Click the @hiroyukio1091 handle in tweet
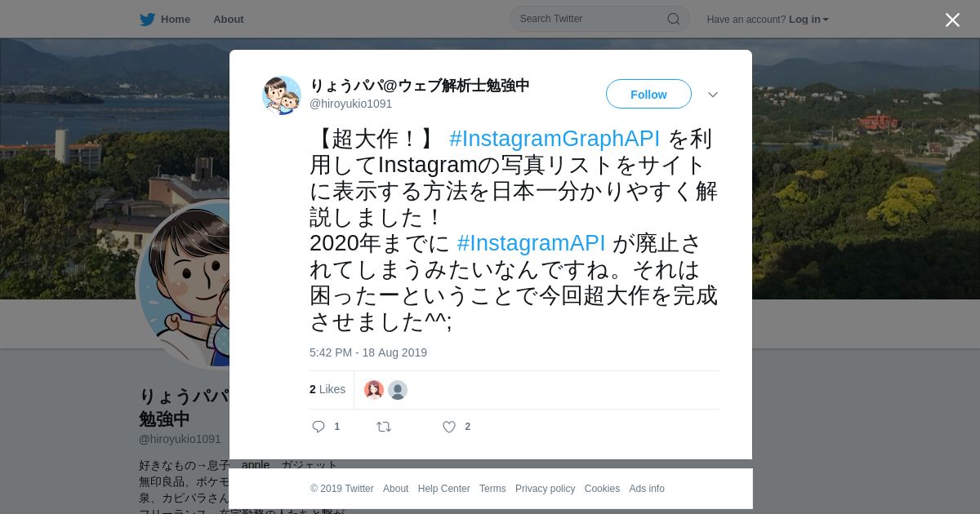This screenshot has width=980, height=514. 351,104
